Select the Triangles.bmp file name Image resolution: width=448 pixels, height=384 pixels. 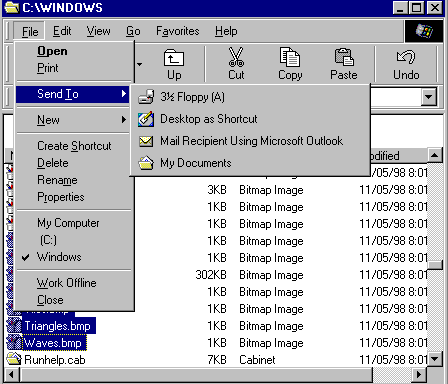pyautogui.click(x=58, y=326)
